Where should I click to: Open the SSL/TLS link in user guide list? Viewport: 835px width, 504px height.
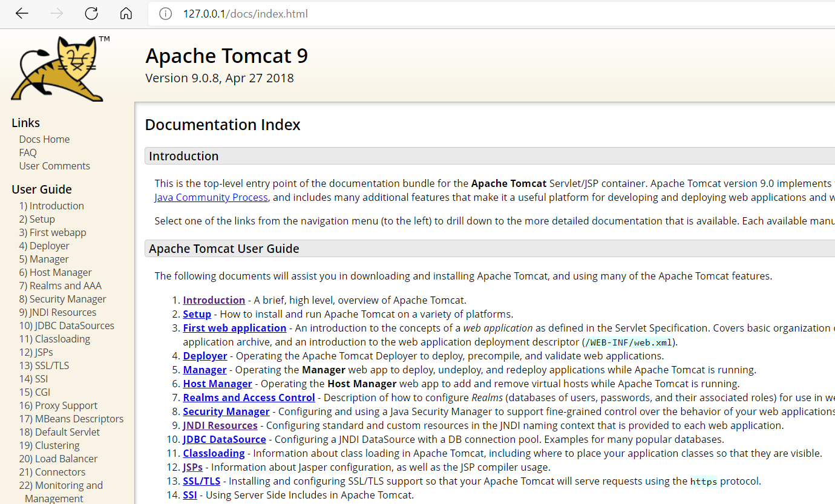202,481
